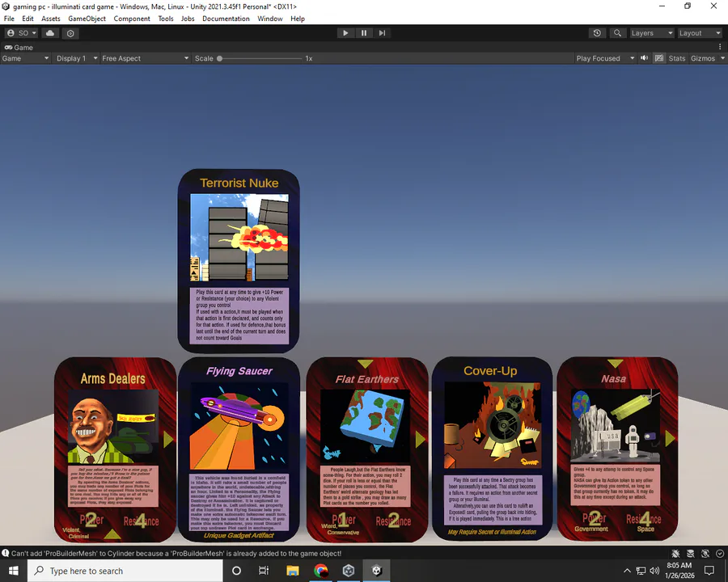This screenshot has width=728, height=582.
Task: Select the Game tab
Action: click(19, 48)
